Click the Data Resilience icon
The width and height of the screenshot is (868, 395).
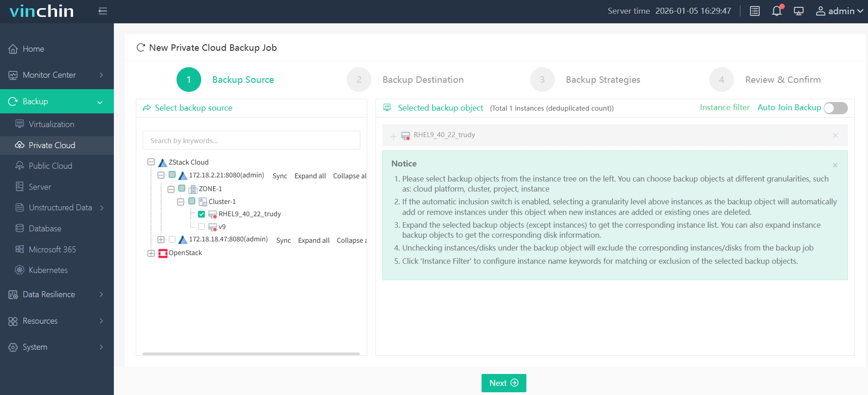point(13,295)
